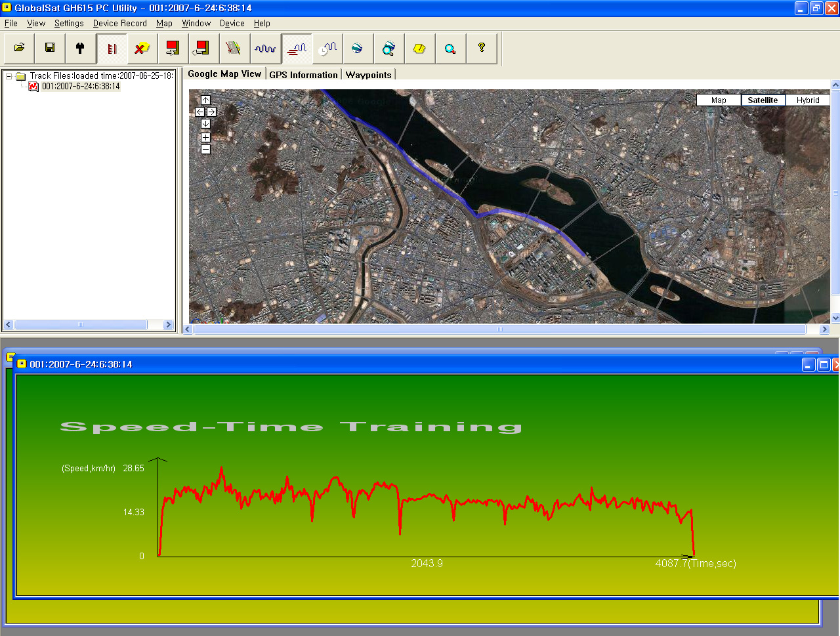Click the Google Earth globe icon
Screen dimensions: 840x636
click(x=357, y=48)
